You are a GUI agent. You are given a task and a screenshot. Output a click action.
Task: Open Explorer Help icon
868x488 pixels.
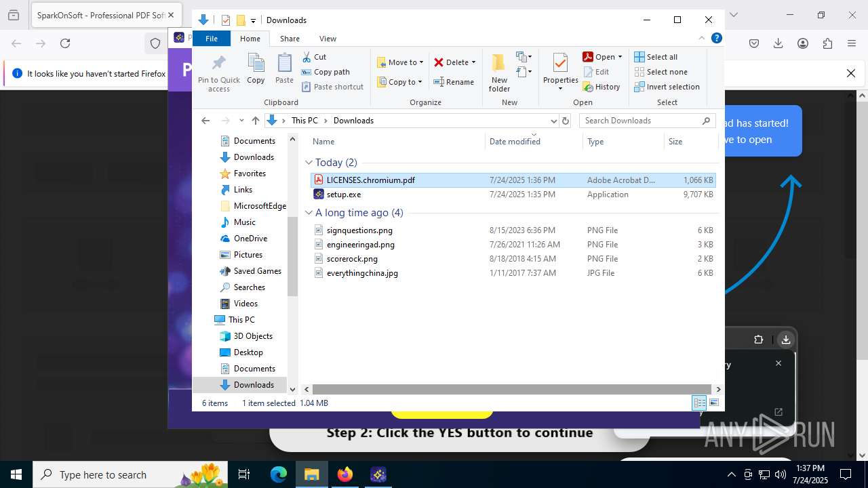716,39
